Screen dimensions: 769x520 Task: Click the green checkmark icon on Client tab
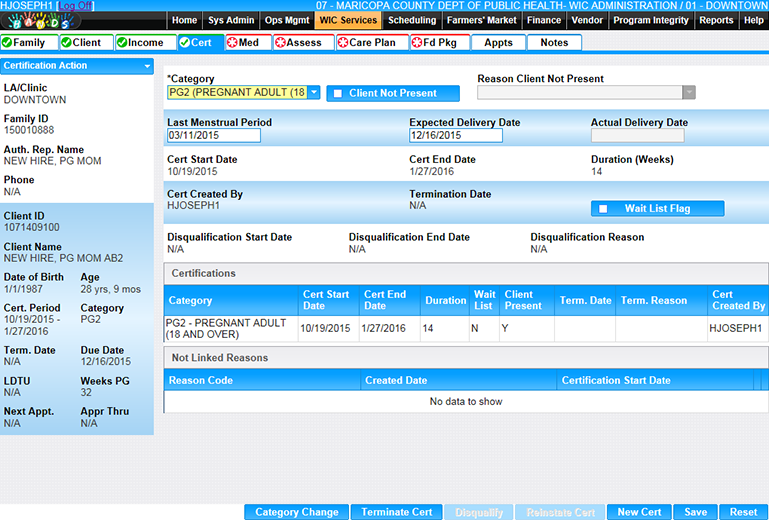click(x=66, y=43)
